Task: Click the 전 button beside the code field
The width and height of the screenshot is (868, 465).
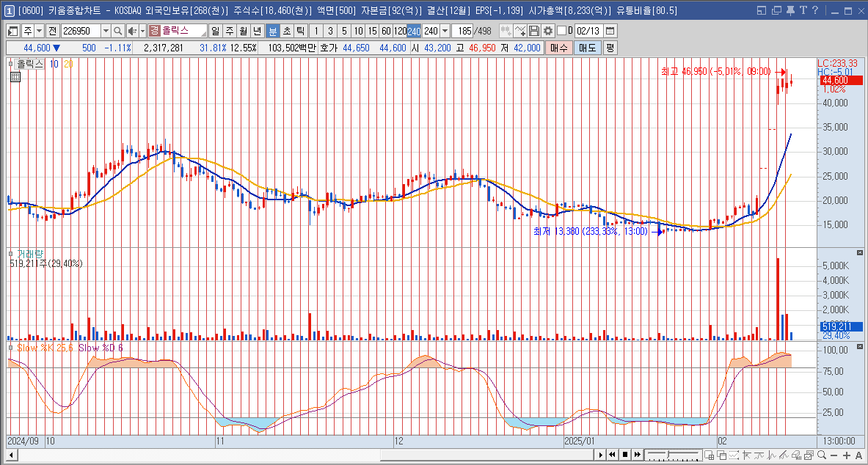Action: tap(53, 31)
